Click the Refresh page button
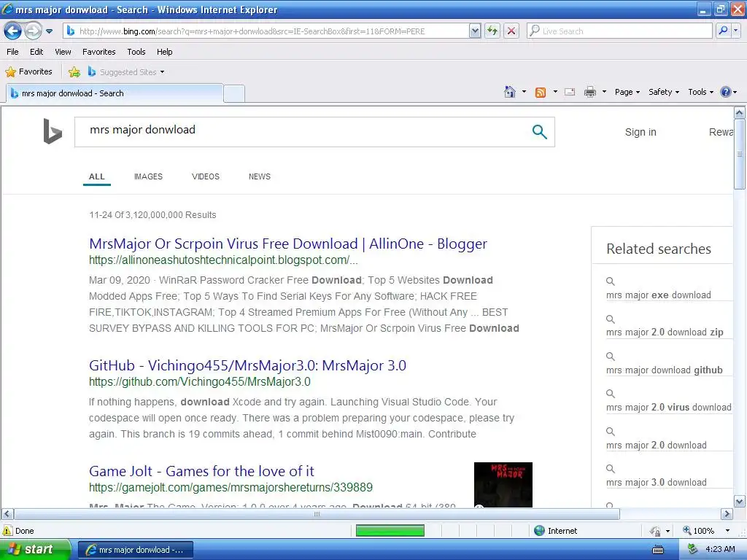Image resolution: width=747 pixels, height=560 pixels. (x=492, y=31)
